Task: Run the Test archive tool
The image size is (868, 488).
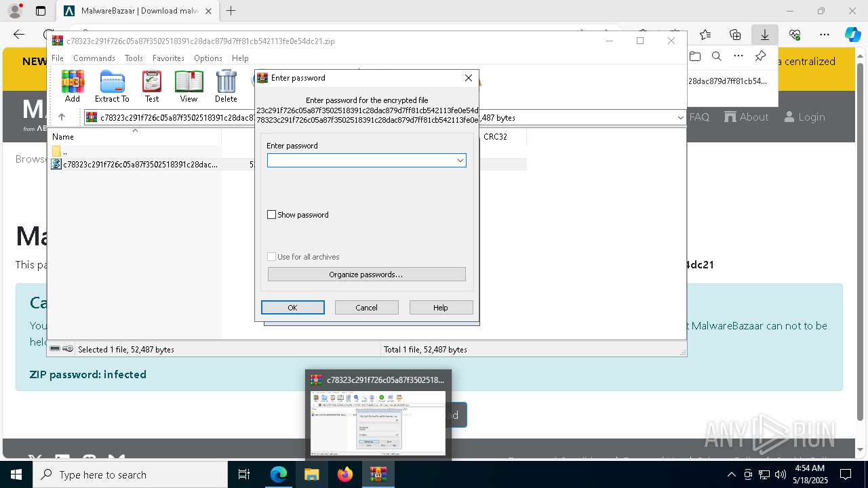Action: tap(152, 86)
